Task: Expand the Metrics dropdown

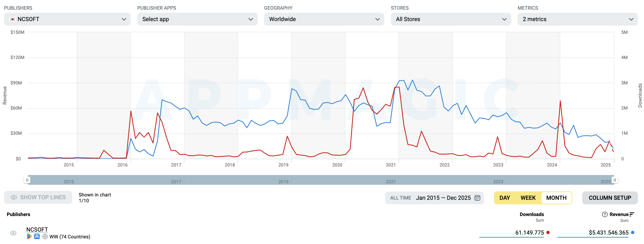Action: [x=577, y=19]
